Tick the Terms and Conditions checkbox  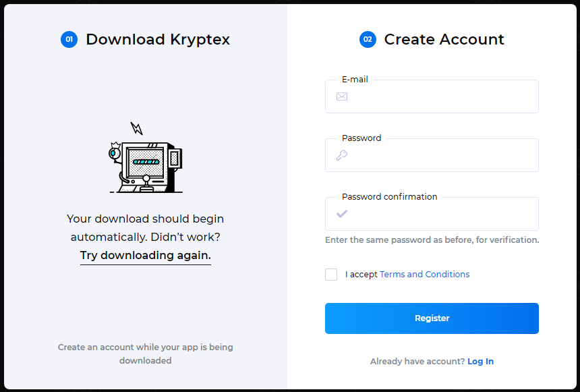pyautogui.click(x=331, y=275)
